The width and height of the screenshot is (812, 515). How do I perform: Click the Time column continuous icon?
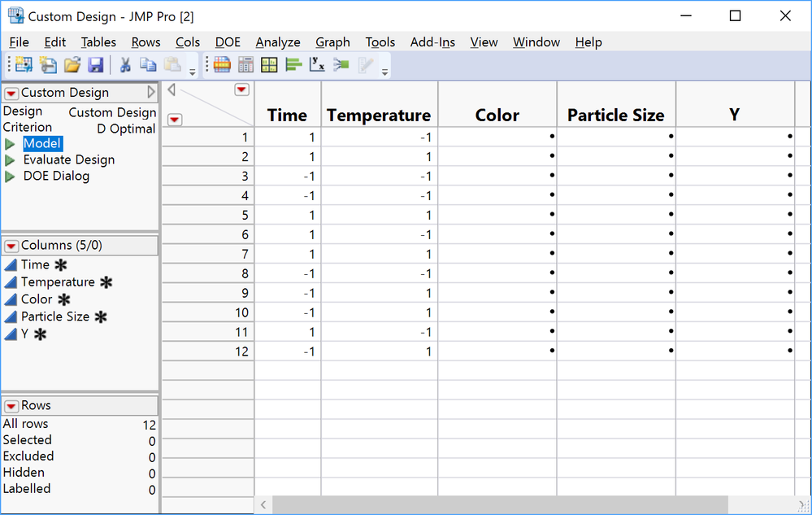point(11,265)
